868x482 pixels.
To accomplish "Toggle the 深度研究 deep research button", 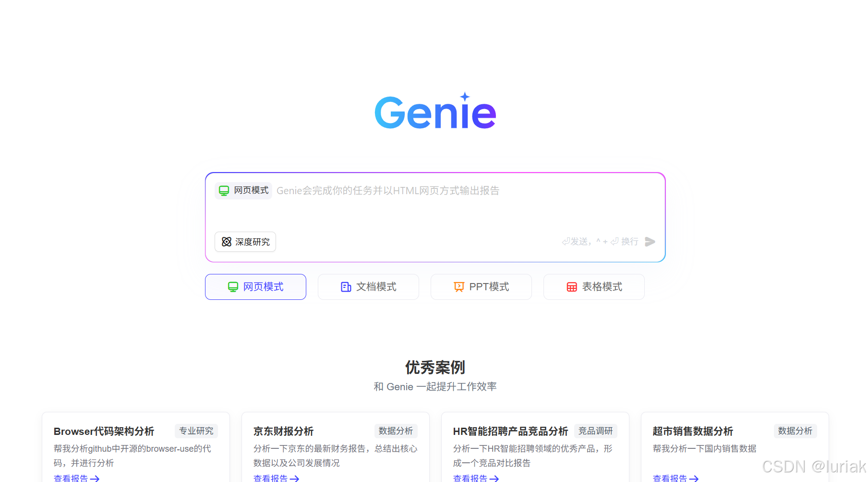I will tap(245, 242).
